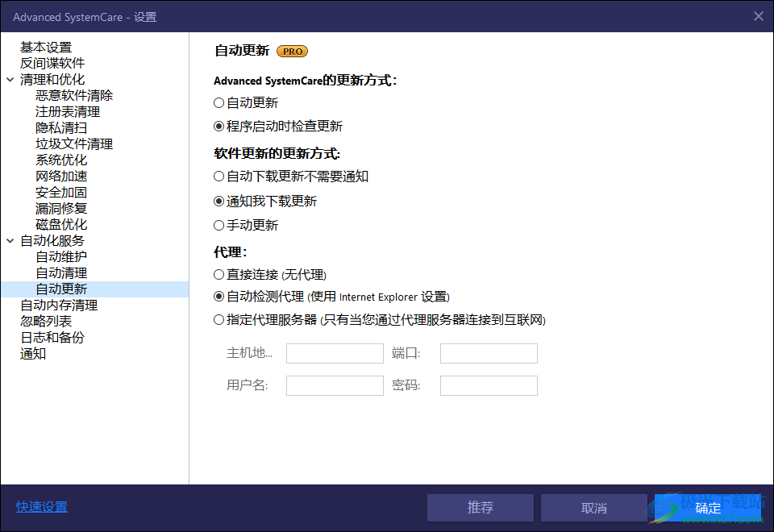Click the 取消 button

point(594,508)
